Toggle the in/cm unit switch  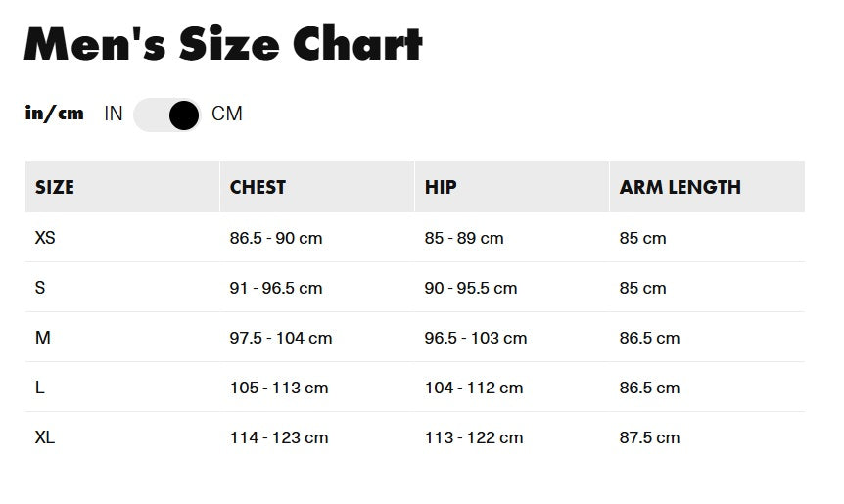(166, 115)
